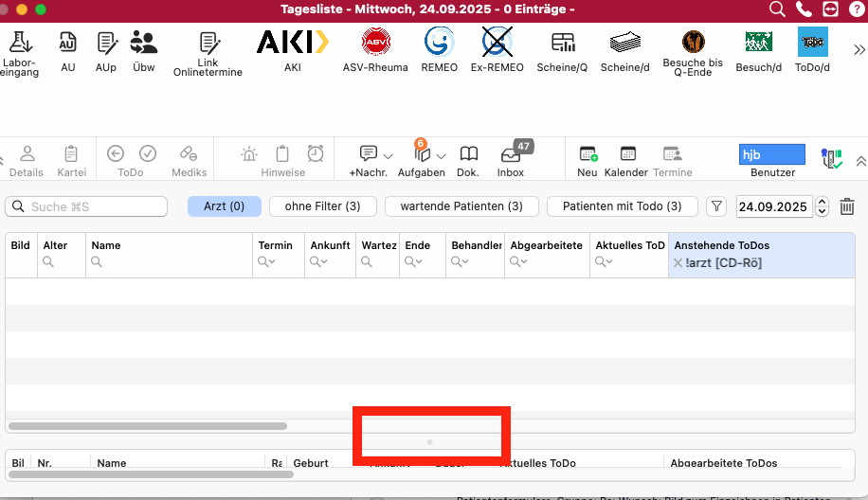868x500 pixels.
Task: Expand the +Nachr. dropdown arrow
Action: pos(389,156)
